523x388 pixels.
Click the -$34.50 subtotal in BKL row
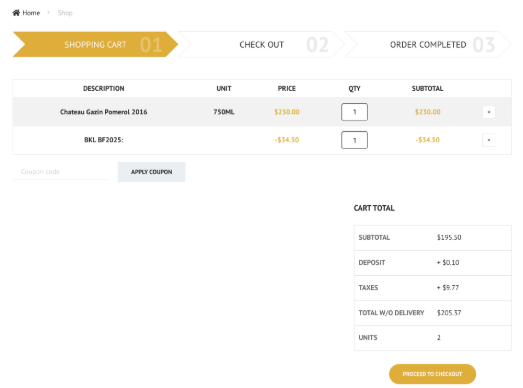428,140
